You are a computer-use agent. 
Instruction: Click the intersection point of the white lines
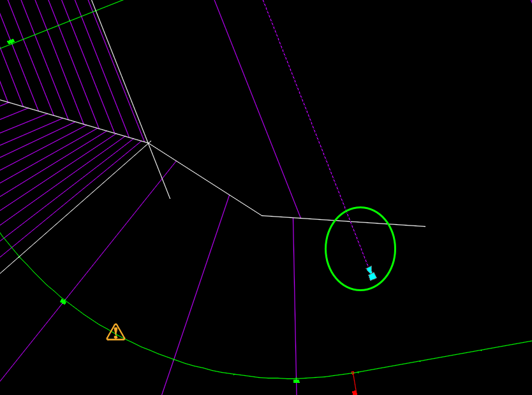(x=149, y=143)
